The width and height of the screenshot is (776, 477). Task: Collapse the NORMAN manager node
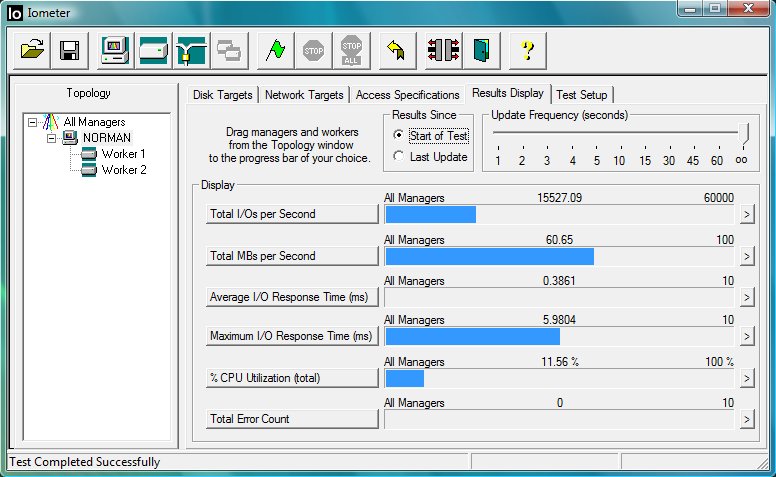point(51,138)
